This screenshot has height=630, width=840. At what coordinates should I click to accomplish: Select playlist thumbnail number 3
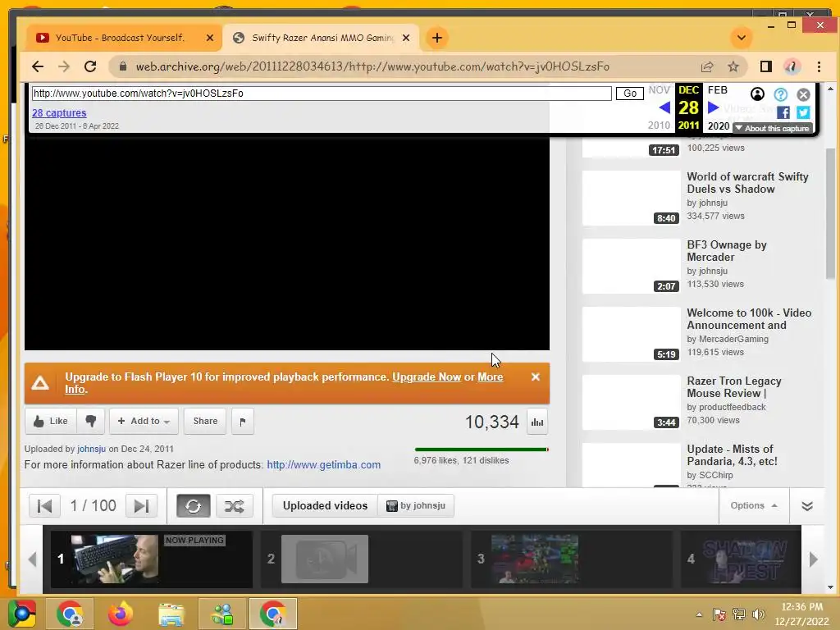point(535,559)
